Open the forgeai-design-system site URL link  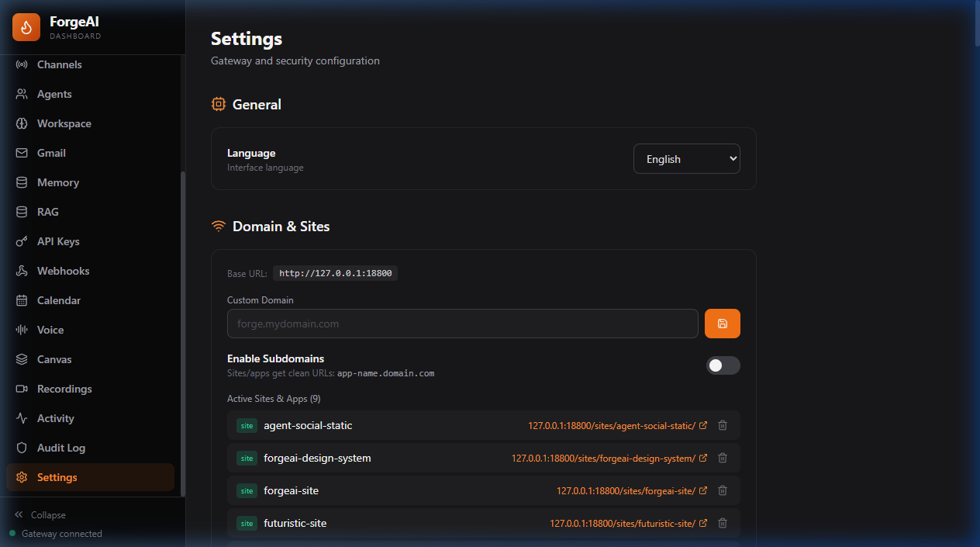pyautogui.click(x=603, y=458)
